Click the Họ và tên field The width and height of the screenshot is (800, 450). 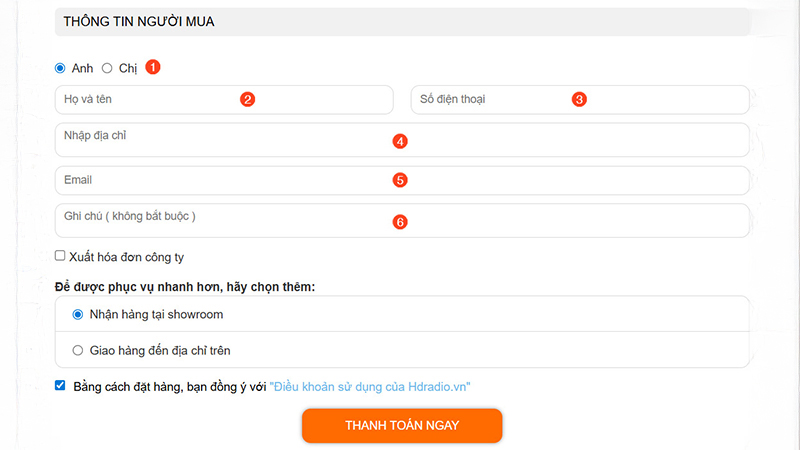150,100
